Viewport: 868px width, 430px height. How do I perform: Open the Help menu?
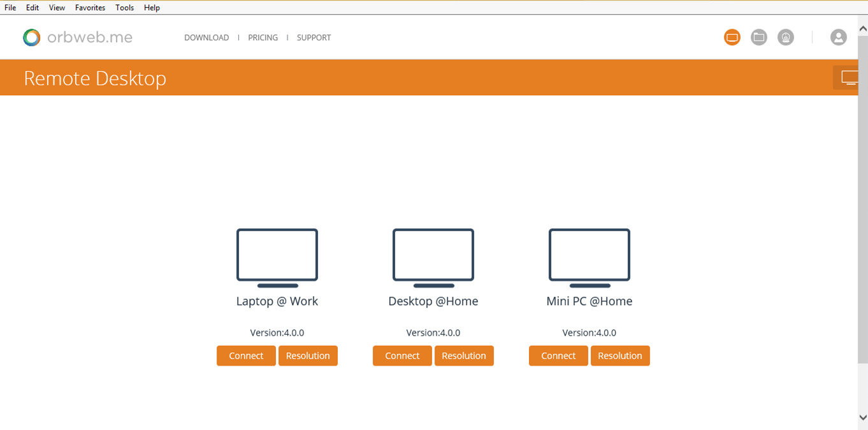tap(152, 7)
